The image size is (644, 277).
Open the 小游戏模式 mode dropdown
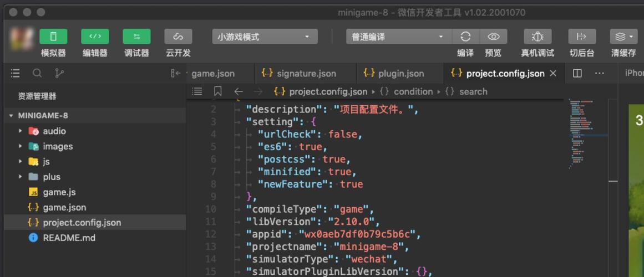[265, 37]
